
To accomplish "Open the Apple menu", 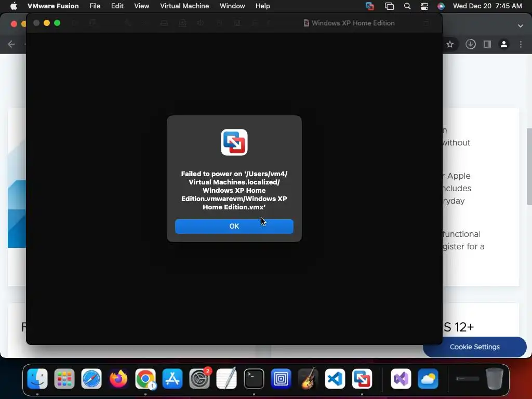I will point(14,6).
